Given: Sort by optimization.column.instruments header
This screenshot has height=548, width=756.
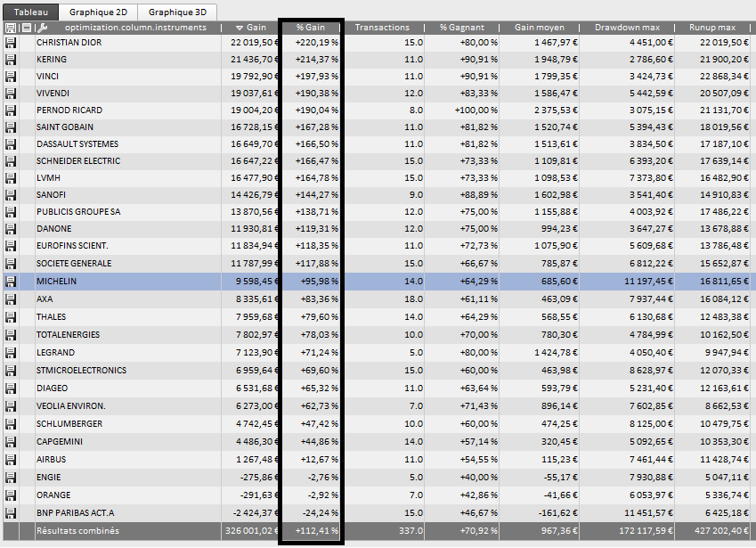Looking at the screenshot, I should (135, 28).
